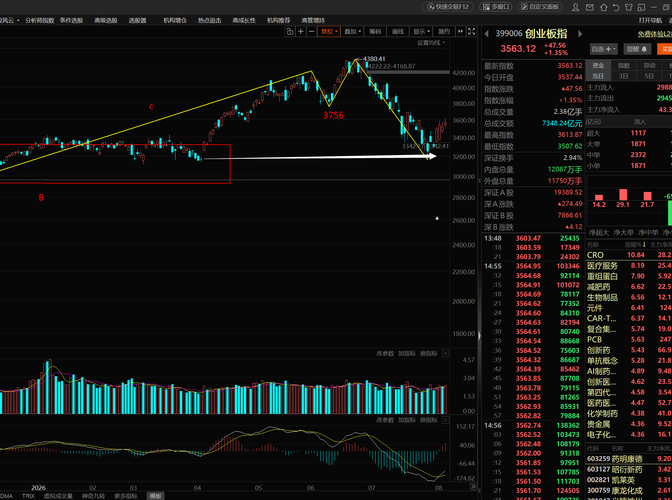Viewport: 672px width, 500px height.
Task: Zoom out chart with minus icon
Action: click(x=312, y=31)
